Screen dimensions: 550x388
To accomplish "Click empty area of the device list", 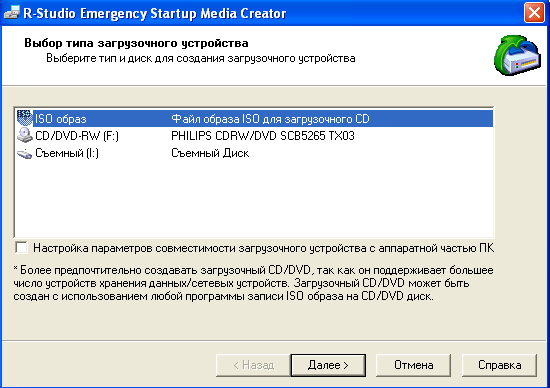I will click(x=254, y=199).
